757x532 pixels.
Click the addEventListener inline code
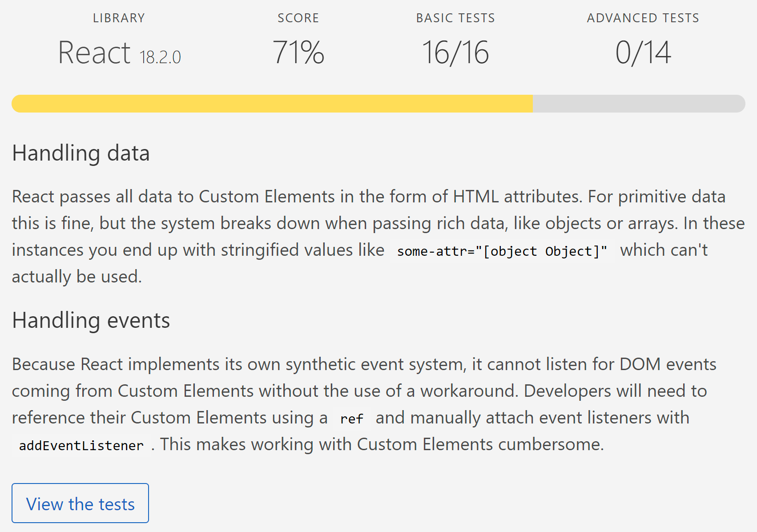[81, 445]
